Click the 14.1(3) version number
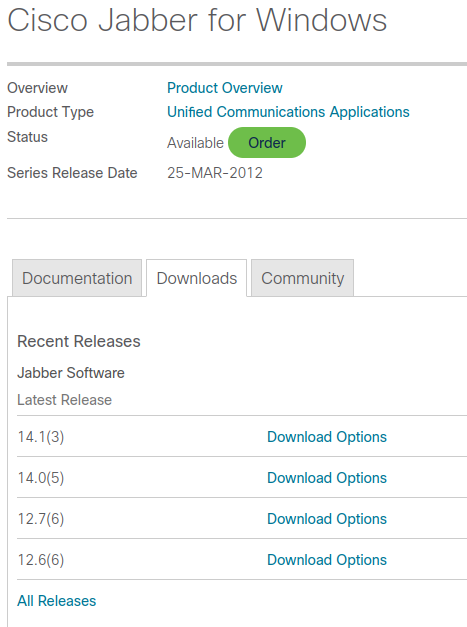 point(41,437)
